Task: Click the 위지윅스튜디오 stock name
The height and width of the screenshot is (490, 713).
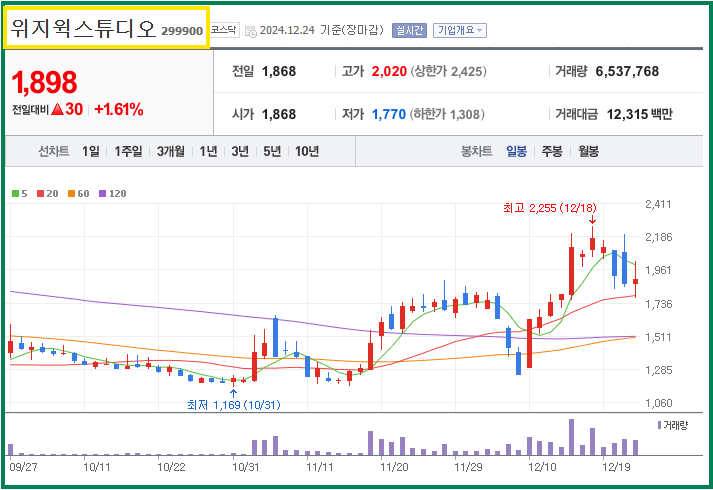Action: 83,28
